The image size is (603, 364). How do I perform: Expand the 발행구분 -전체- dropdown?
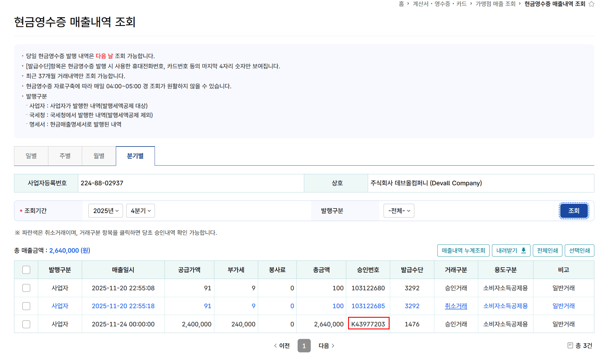[x=399, y=211]
